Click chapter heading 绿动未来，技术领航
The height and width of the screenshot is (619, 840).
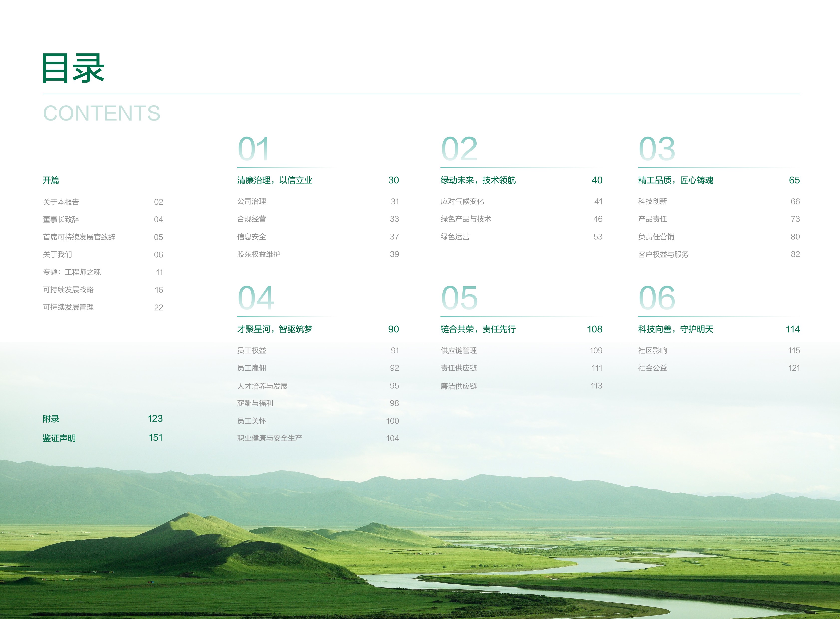pos(478,180)
